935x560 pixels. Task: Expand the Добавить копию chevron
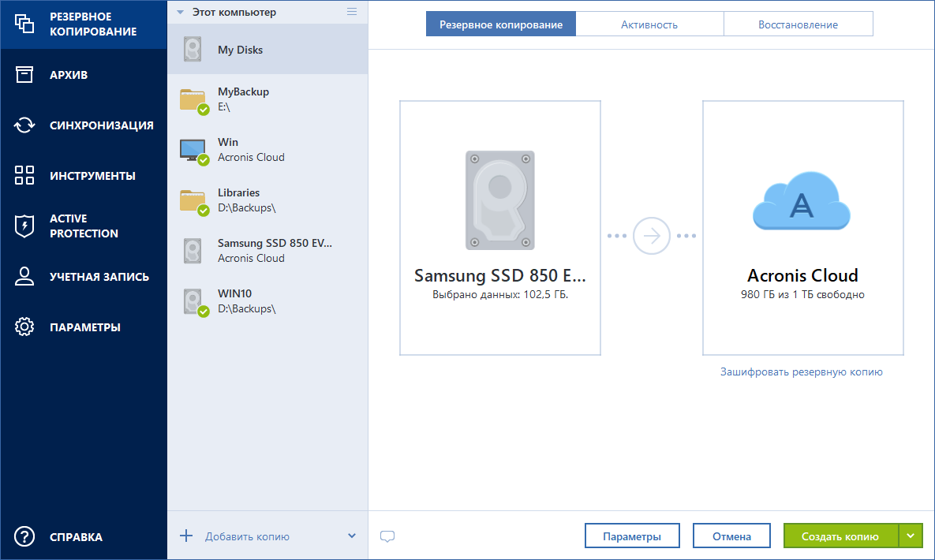click(x=352, y=536)
